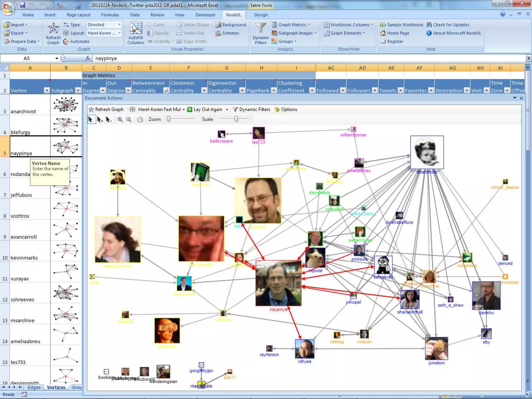Image resolution: width=532 pixels, height=399 pixels.
Task: Adjust the graph Zoom slider handle
Action: pos(169,119)
